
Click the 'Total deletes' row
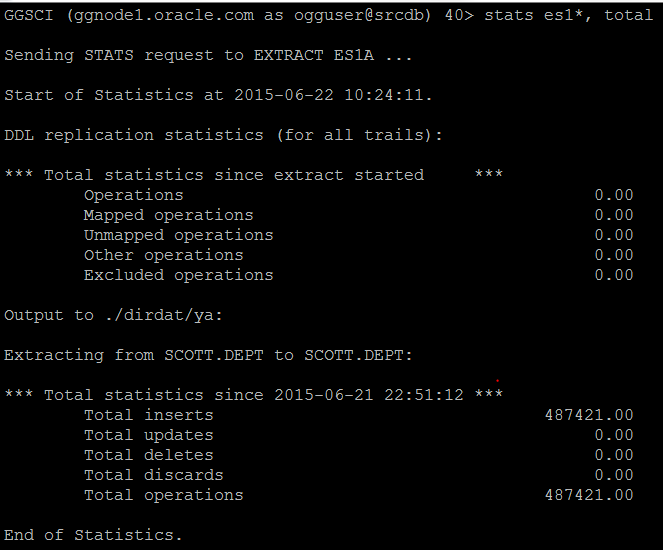click(x=149, y=455)
